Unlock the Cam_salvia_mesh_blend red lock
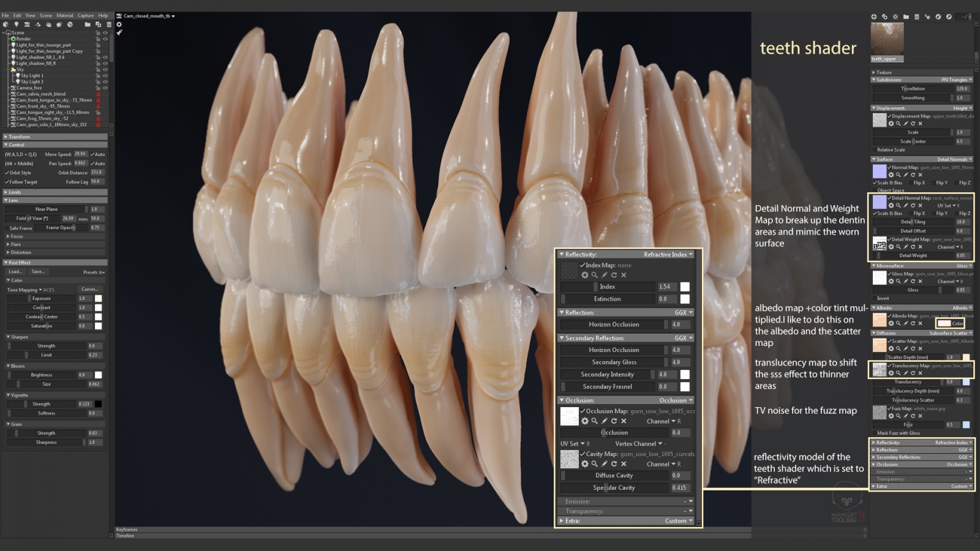 [98, 94]
